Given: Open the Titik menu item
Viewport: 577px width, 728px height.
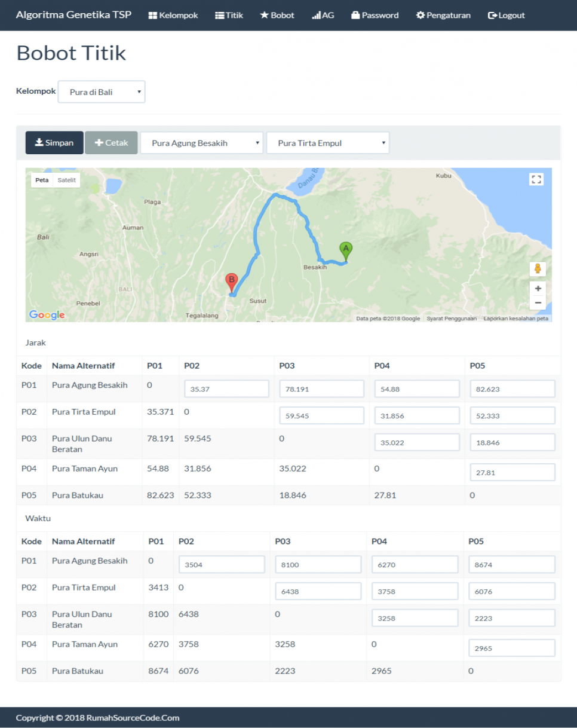Looking at the screenshot, I should (229, 16).
